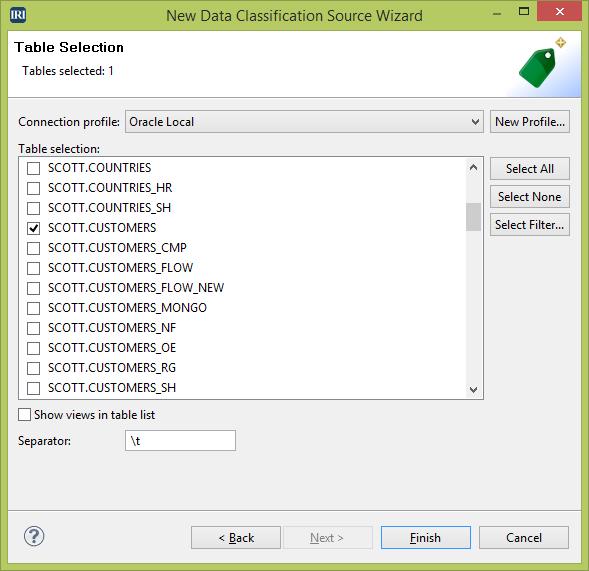Select the SCOTT.CUSTOMERS_FLOW_NEW row text
The width and height of the screenshot is (589, 571).
click(x=136, y=288)
